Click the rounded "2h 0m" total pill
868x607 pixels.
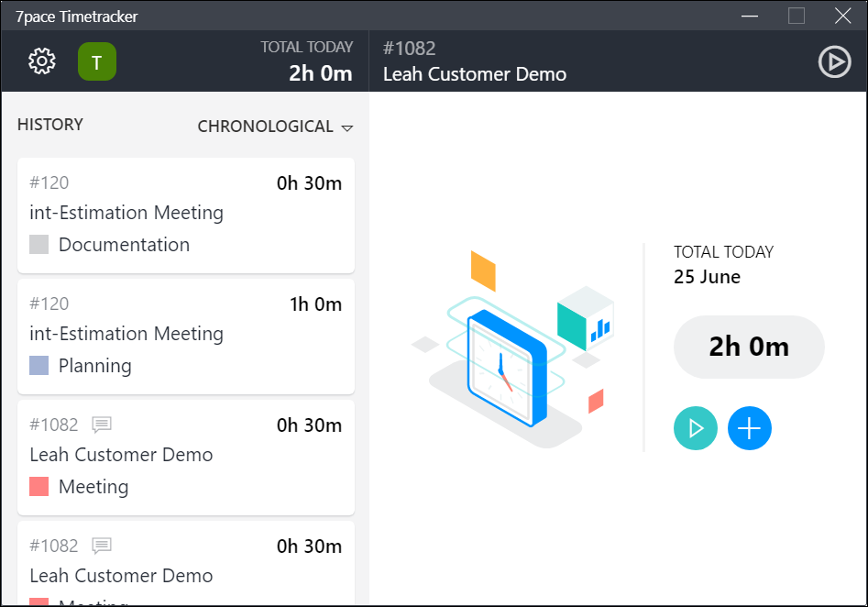pos(749,347)
